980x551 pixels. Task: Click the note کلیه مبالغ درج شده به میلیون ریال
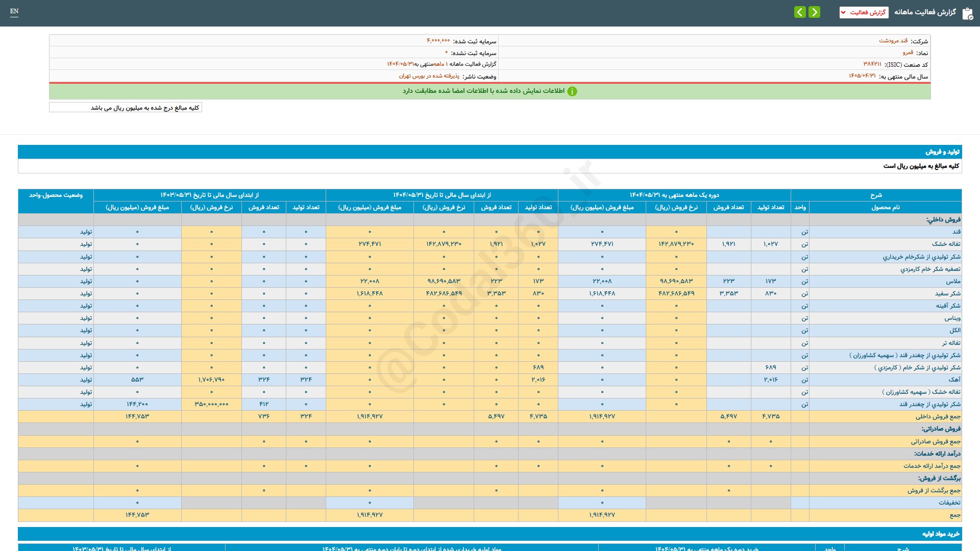pyautogui.click(x=126, y=108)
